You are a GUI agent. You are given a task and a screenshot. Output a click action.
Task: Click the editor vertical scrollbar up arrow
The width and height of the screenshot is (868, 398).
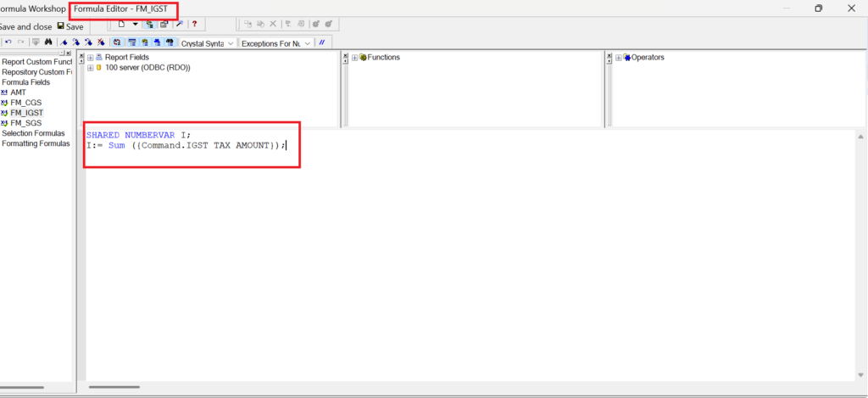tap(860, 137)
